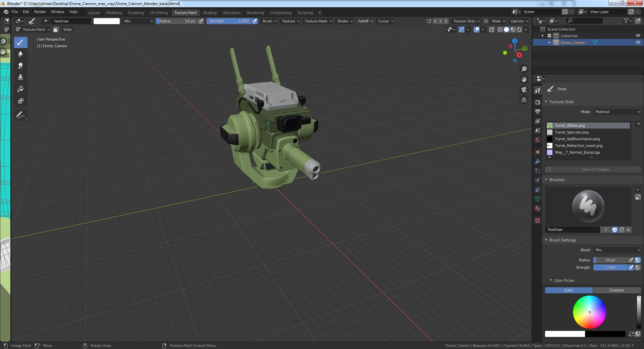This screenshot has height=349, width=644.
Task: Select the Turret_Specular.png texture slot
Action: coord(588,132)
